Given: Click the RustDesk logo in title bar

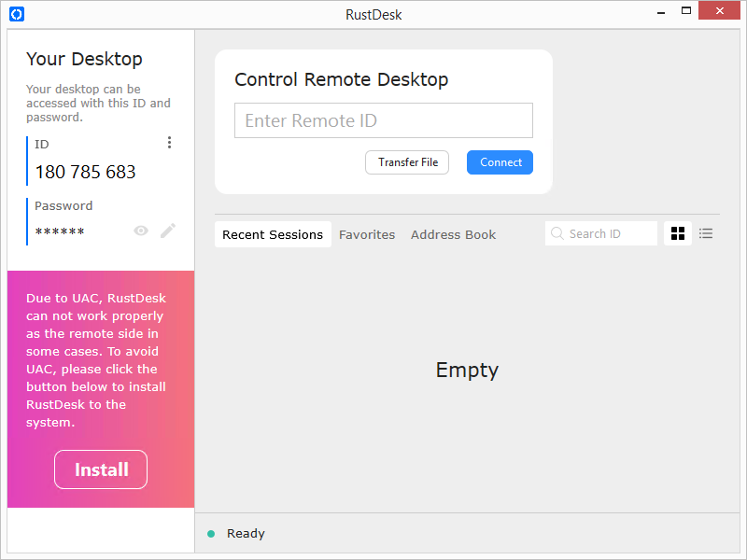Looking at the screenshot, I should pos(17,14).
